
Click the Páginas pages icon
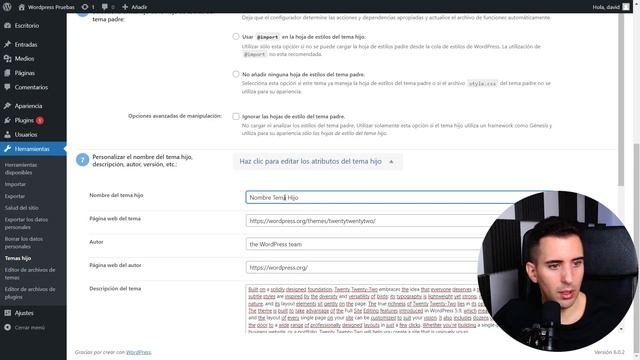point(7,73)
